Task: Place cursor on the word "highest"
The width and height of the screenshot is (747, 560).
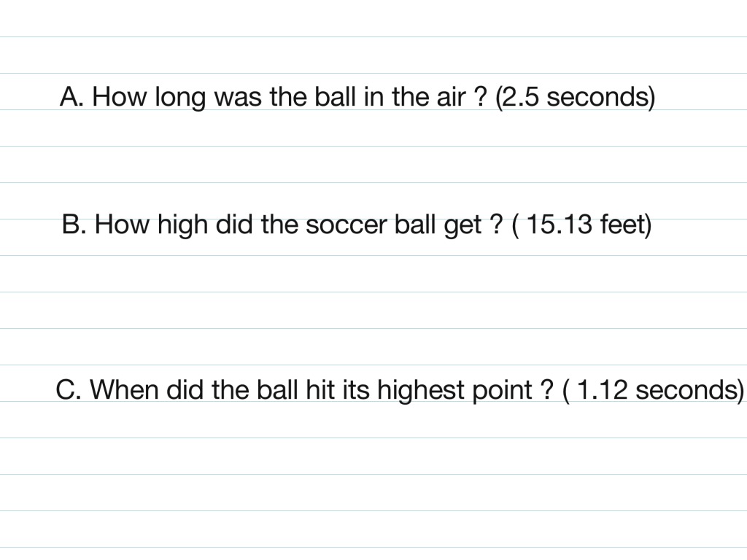Action: pyautogui.click(x=421, y=391)
